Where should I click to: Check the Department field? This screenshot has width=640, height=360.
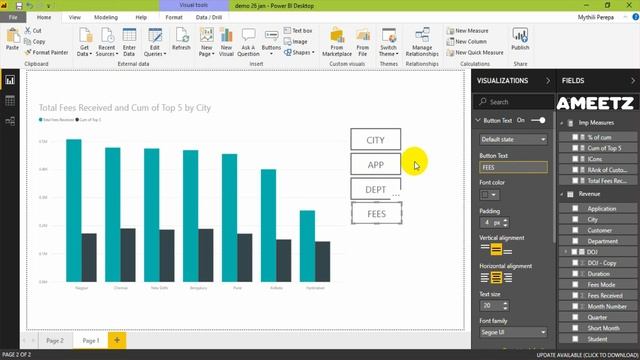tap(575, 241)
